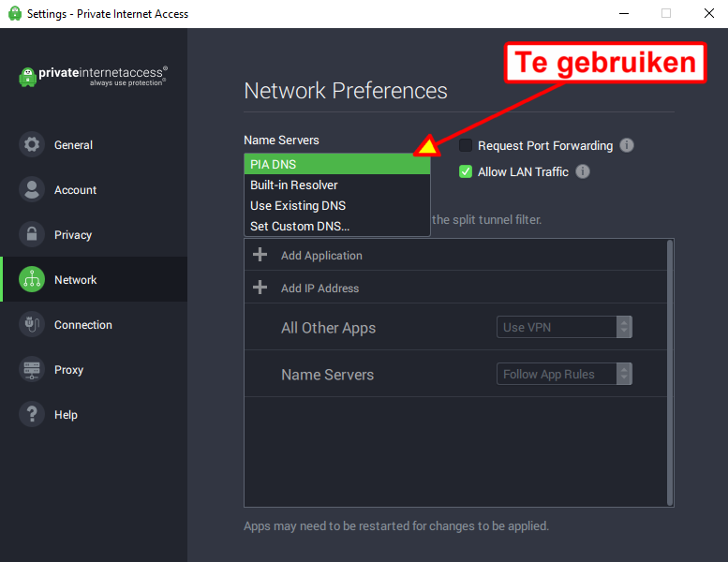Click the Connection plug icon

click(x=32, y=324)
